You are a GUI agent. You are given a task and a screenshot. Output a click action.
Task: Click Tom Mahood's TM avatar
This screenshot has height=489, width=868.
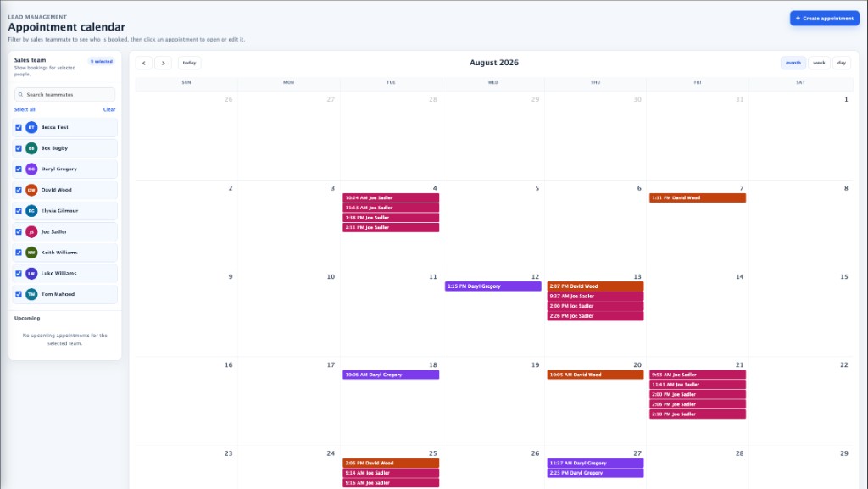point(31,294)
